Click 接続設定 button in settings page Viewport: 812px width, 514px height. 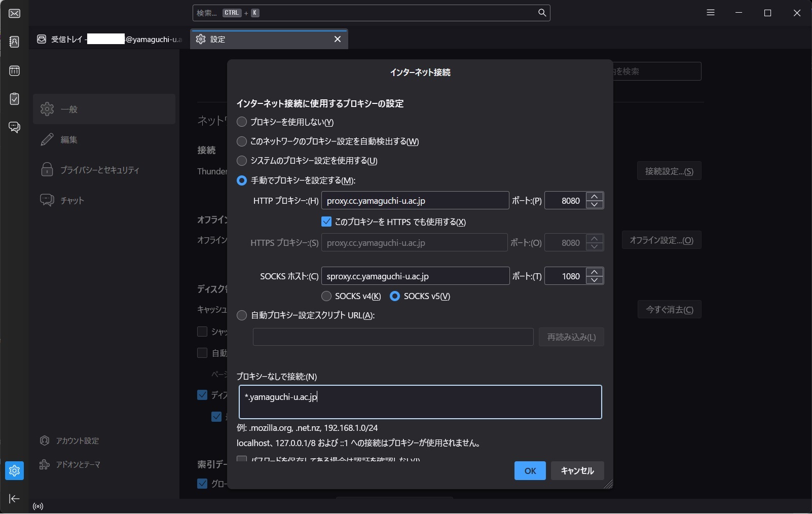coord(669,171)
